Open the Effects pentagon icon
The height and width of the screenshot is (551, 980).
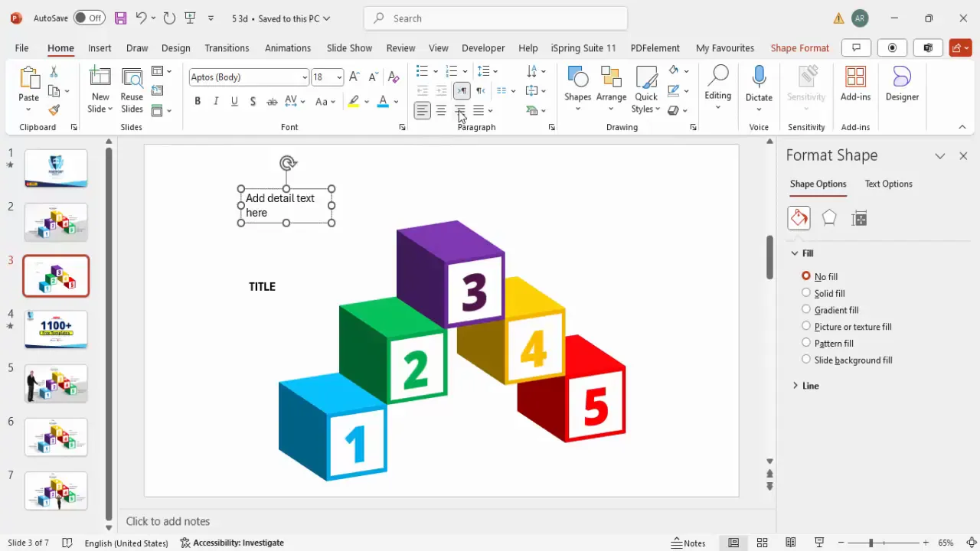click(x=829, y=218)
